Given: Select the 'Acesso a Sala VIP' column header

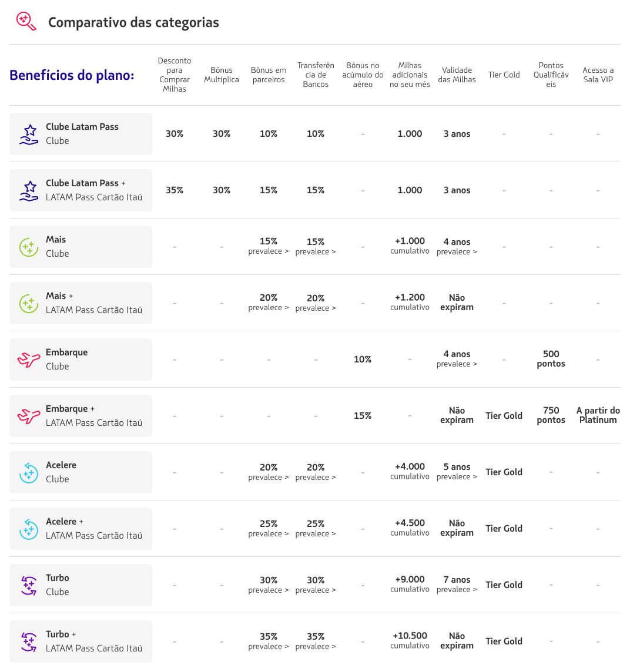Looking at the screenshot, I should coord(598,75).
